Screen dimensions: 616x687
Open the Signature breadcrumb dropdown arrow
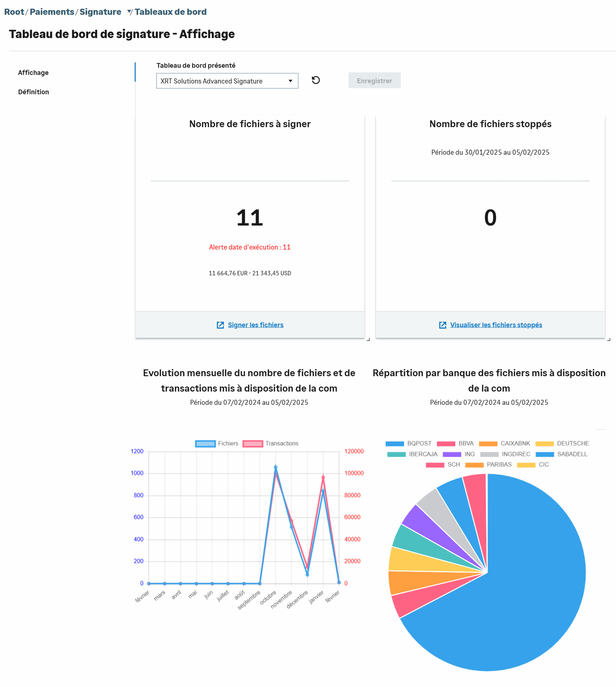[129, 12]
